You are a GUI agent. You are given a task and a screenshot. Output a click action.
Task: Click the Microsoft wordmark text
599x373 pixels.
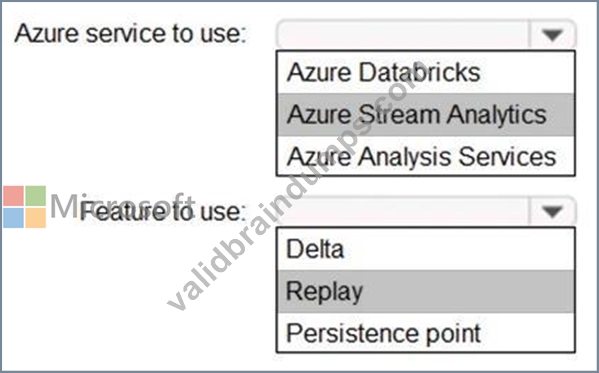(x=122, y=206)
